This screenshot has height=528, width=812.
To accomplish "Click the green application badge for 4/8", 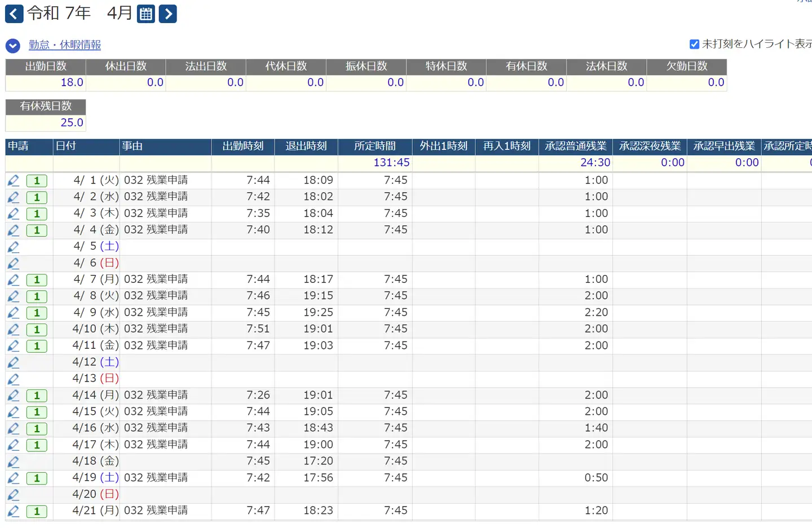I will [x=37, y=296].
